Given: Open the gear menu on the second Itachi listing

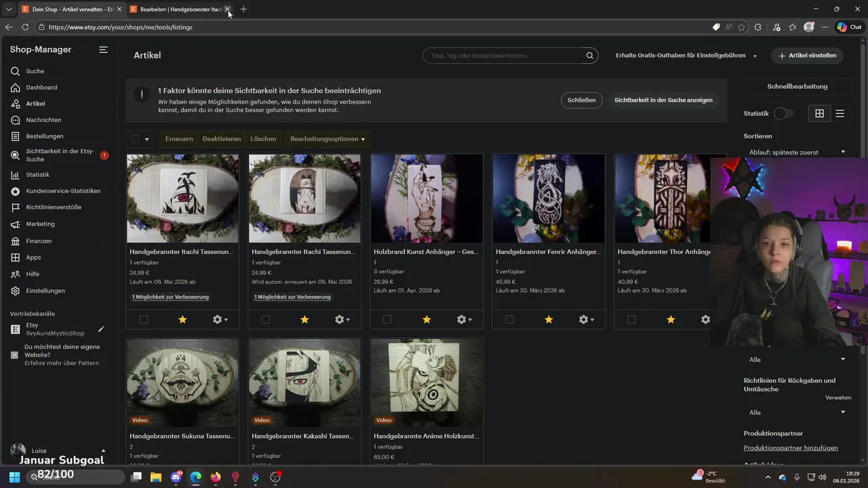Looking at the screenshot, I should click(x=342, y=320).
